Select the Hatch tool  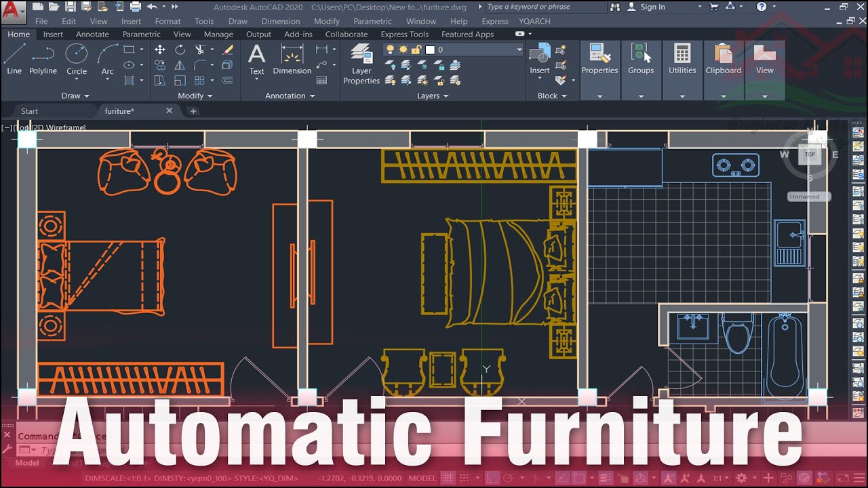(x=129, y=80)
